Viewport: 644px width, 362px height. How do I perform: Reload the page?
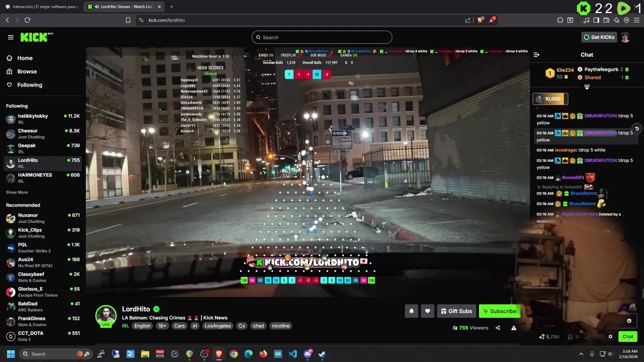(x=27, y=20)
